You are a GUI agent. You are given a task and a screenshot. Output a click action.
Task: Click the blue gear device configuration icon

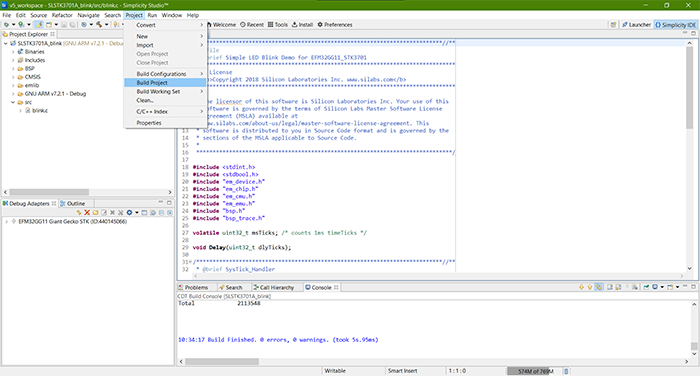[129, 213]
